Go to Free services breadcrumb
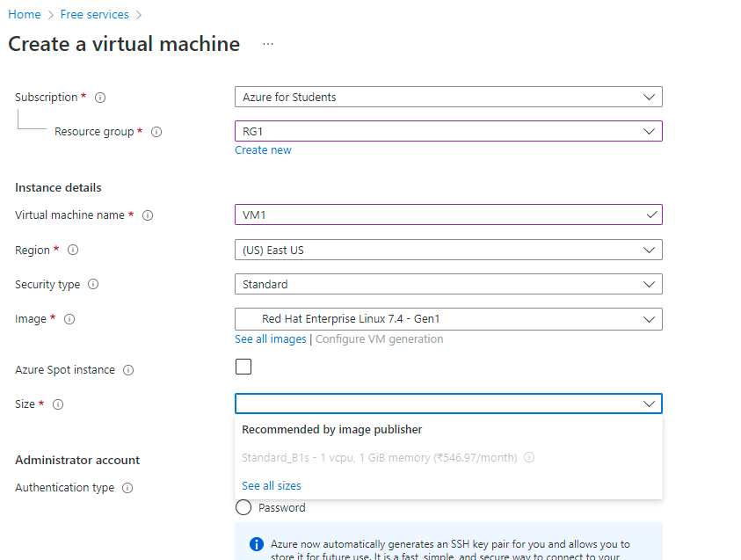Screen dimensions: 741x560 [95, 15]
